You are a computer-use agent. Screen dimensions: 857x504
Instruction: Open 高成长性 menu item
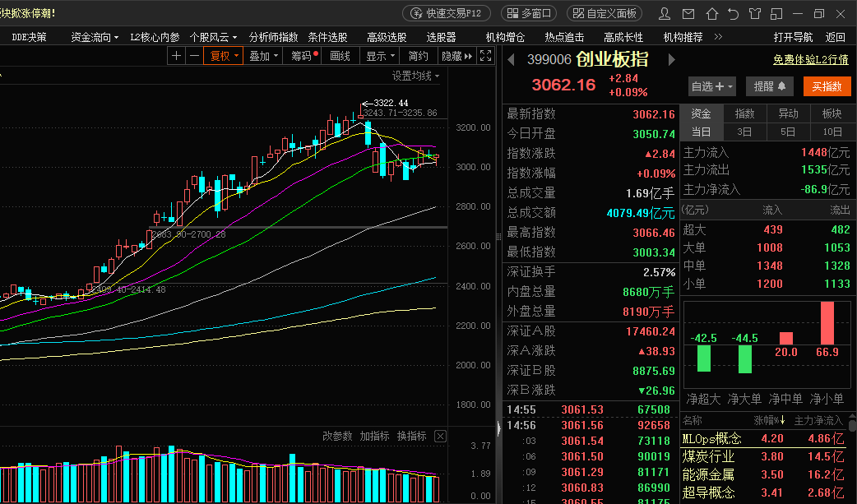[623, 37]
